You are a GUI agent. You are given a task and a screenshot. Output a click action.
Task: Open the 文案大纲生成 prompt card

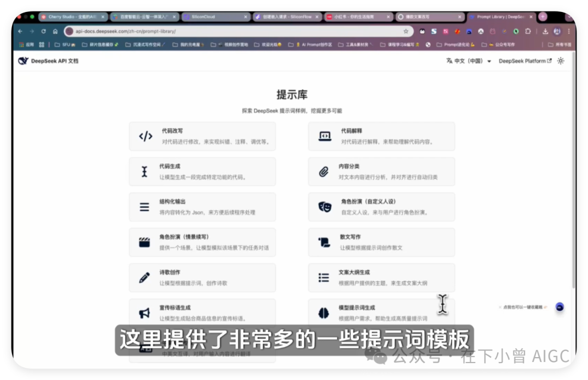[x=381, y=278]
